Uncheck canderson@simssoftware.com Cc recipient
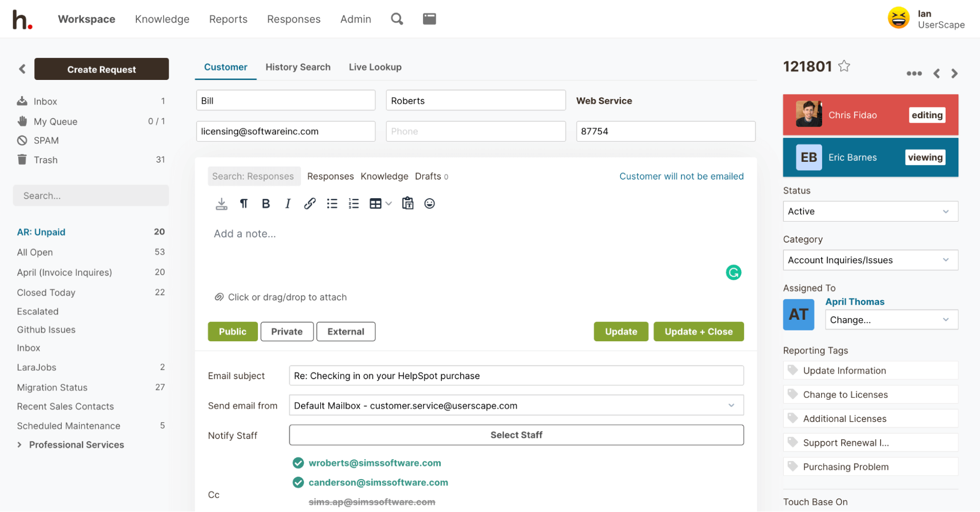The width and height of the screenshot is (980, 512). click(x=298, y=483)
